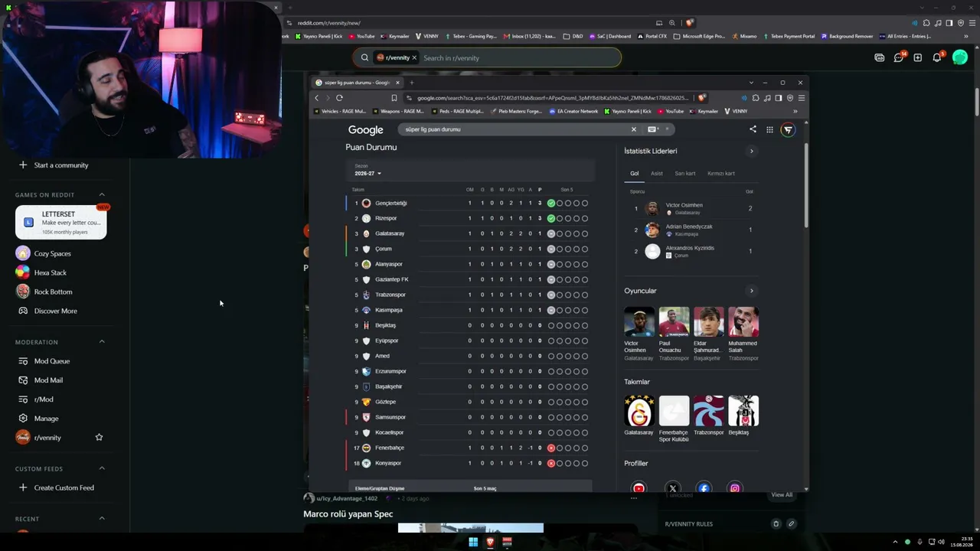Screen dimensions: 980x551
Task: Open Reddit notifications bell
Action: [937, 57]
